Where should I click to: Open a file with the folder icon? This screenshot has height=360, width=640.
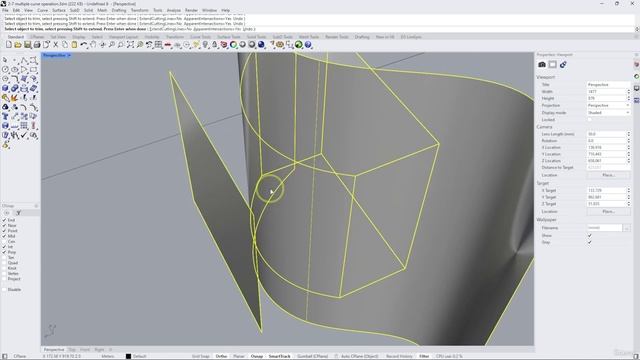point(18,44)
